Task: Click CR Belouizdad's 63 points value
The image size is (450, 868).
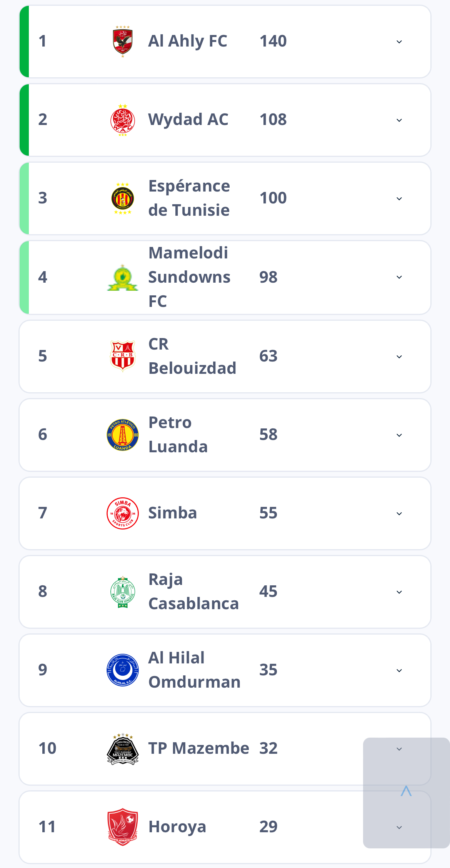Action: [268, 356]
